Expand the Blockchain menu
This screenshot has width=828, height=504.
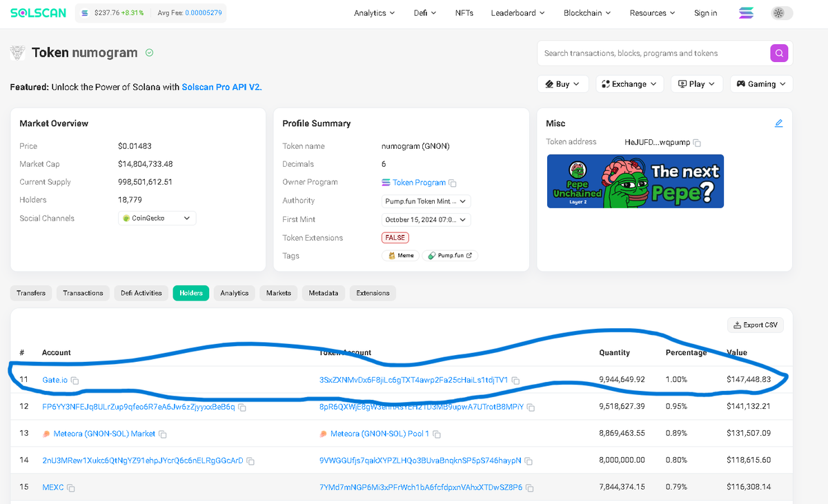pos(587,13)
